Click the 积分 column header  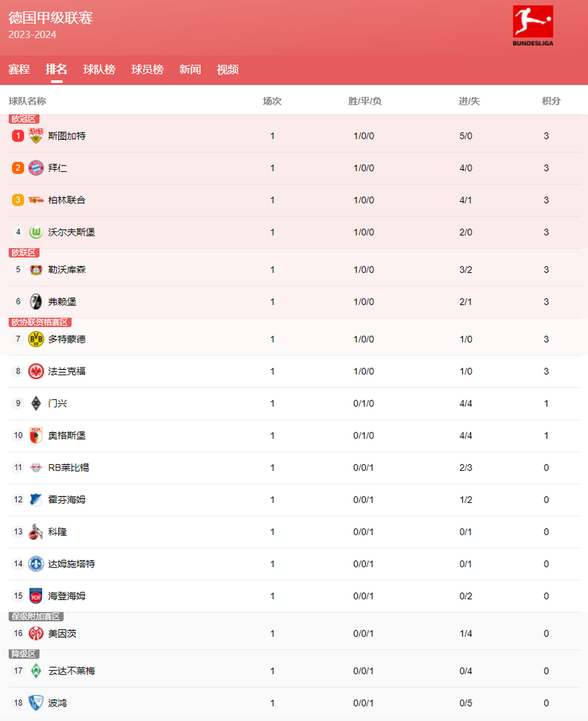coord(551,101)
